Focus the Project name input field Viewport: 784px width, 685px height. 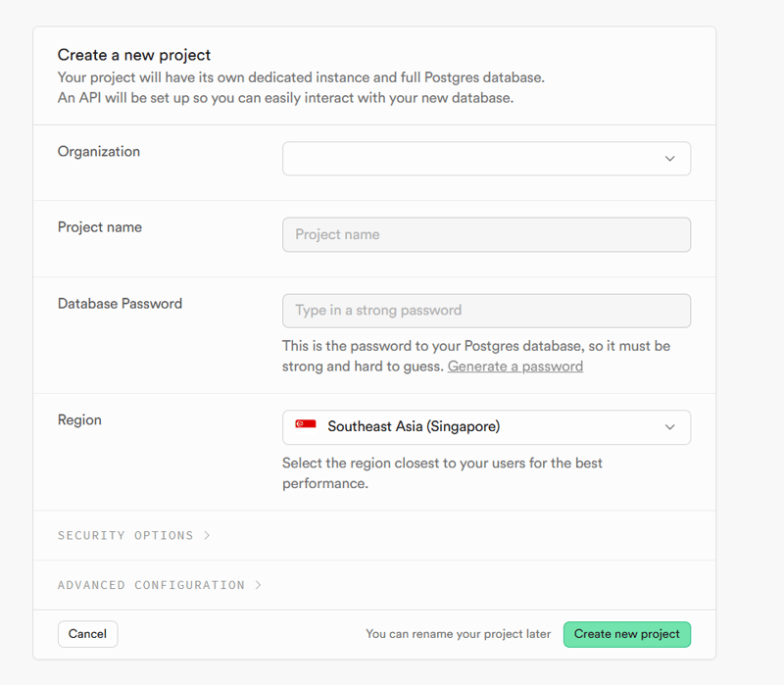pos(486,234)
